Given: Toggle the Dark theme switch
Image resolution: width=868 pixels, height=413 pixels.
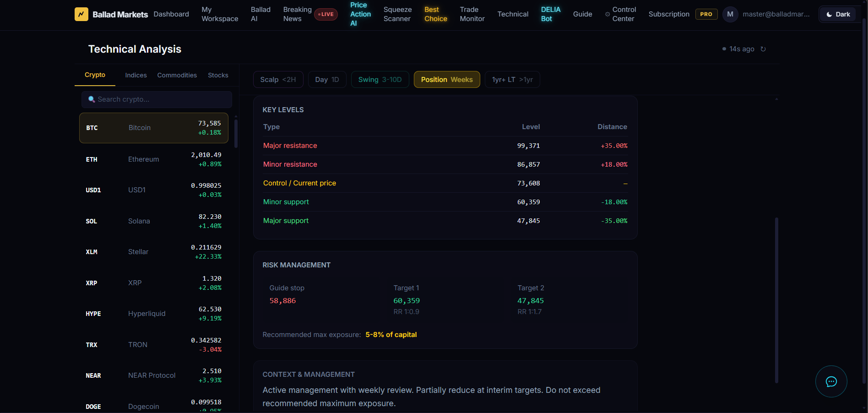Looking at the screenshot, I should (x=838, y=14).
